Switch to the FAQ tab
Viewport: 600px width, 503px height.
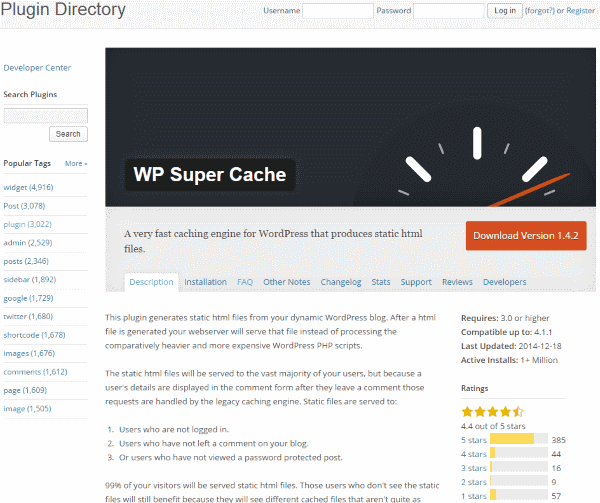point(245,282)
